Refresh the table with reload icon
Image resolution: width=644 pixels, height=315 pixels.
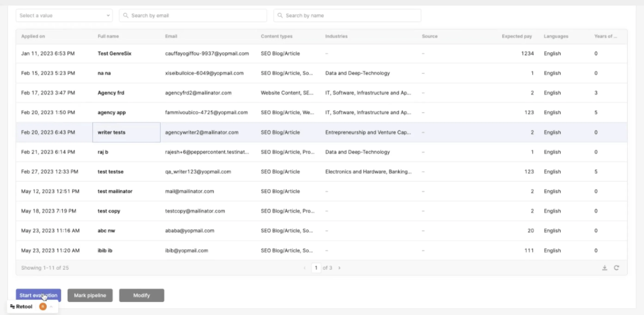(x=616, y=268)
